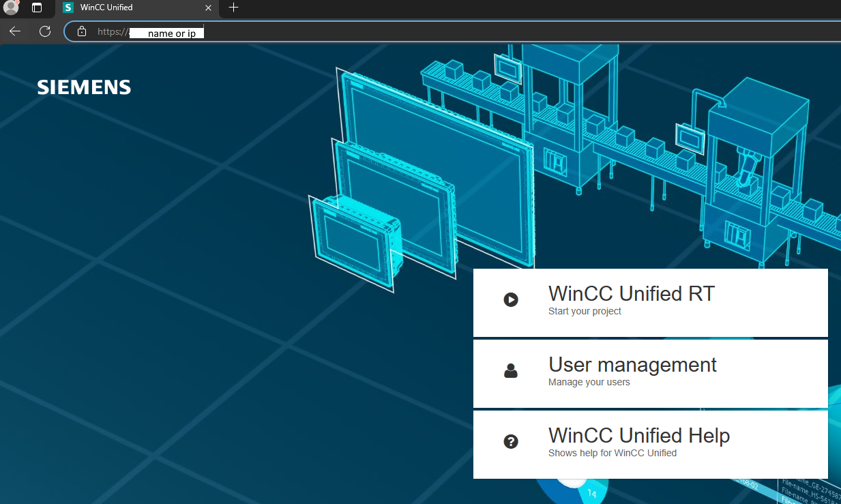This screenshot has width=841, height=504.
Task: Click the padlock site info icon
Action: click(82, 31)
